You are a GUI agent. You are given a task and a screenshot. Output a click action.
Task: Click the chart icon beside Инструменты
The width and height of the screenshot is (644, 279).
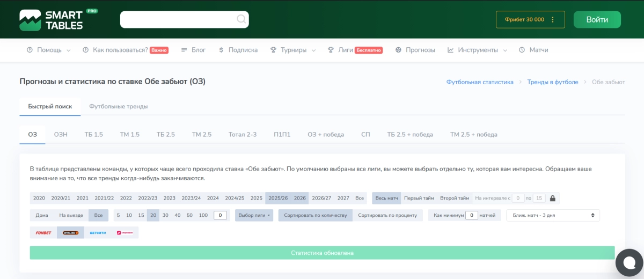(451, 50)
